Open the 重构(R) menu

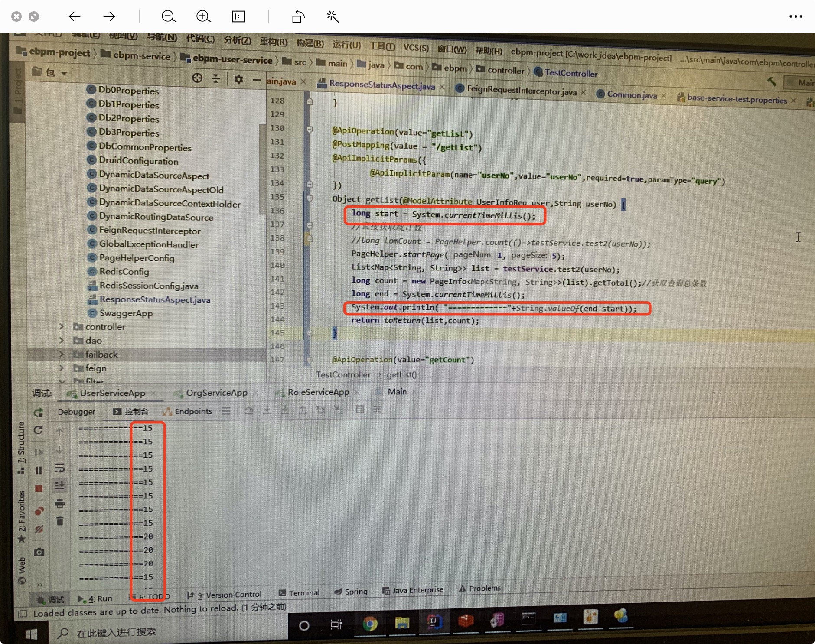[x=274, y=42]
